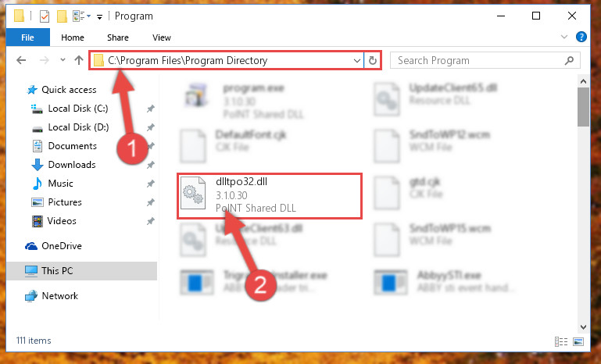
Task: Click the search magnifier icon
Action: point(569,61)
